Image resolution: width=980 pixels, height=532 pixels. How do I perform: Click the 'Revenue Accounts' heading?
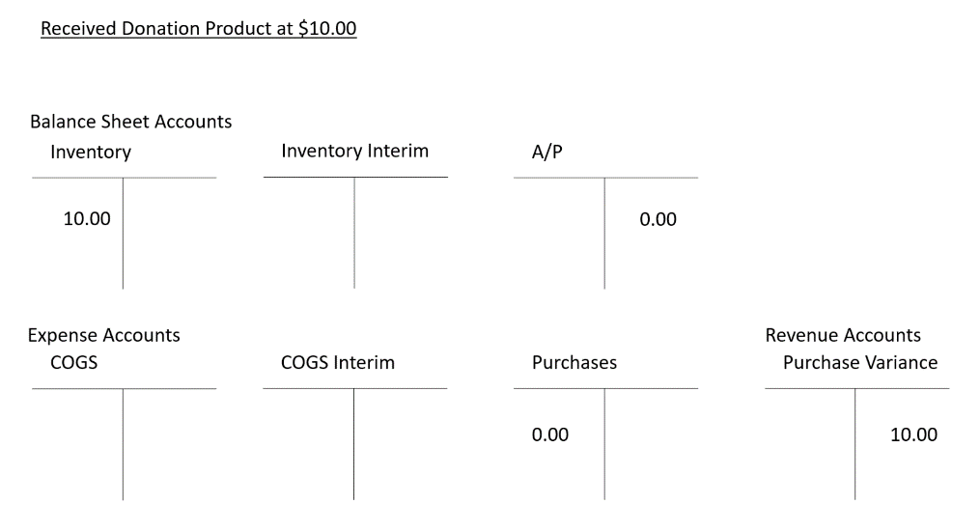pyautogui.click(x=842, y=335)
